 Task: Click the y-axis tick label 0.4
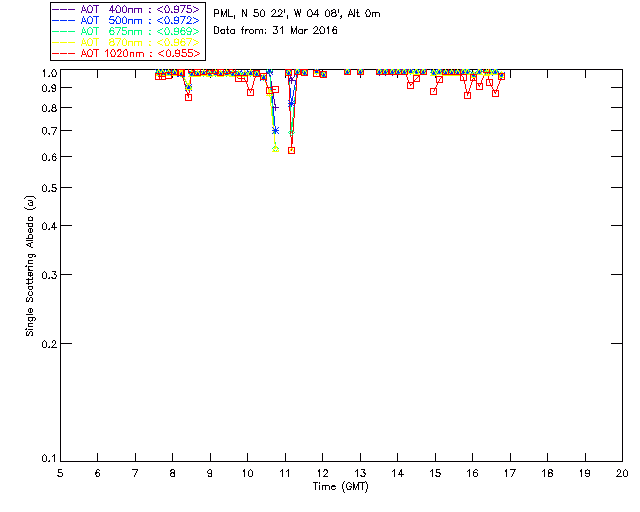pos(49,226)
